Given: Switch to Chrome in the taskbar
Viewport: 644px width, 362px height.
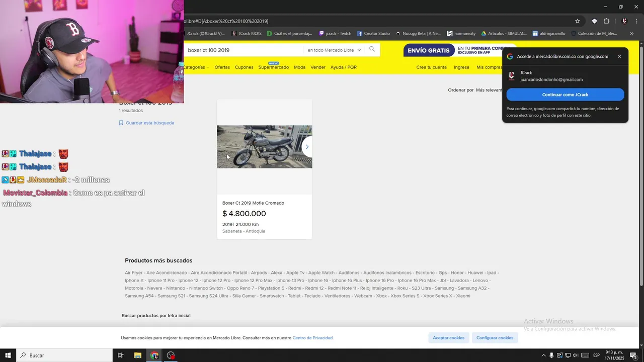Looking at the screenshot, I should [154, 355].
